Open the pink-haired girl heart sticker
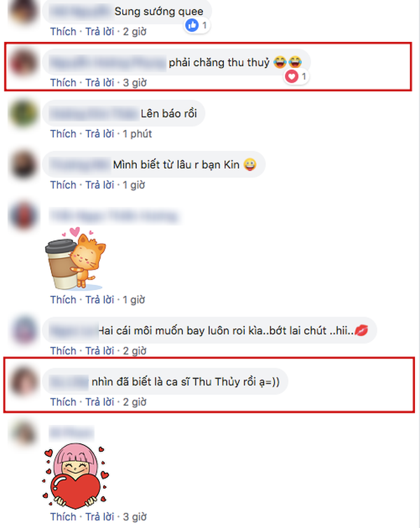The height and width of the screenshot is (528, 420). coord(76,476)
